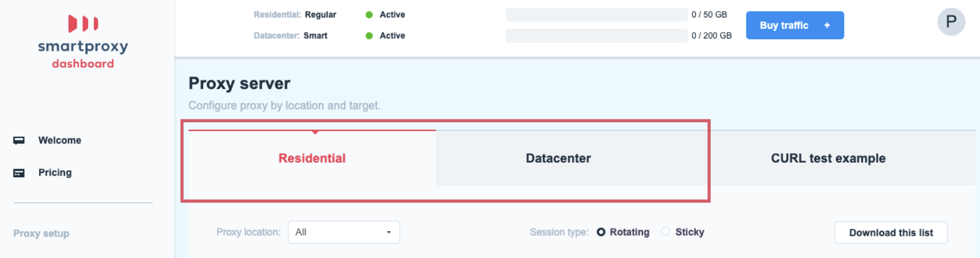Switch to the Residential tab

(312, 158)
